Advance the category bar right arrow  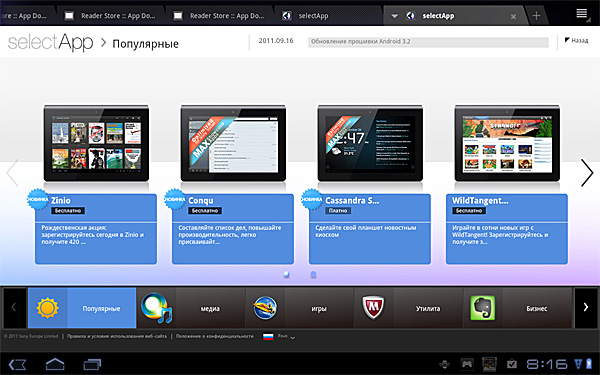586,307
